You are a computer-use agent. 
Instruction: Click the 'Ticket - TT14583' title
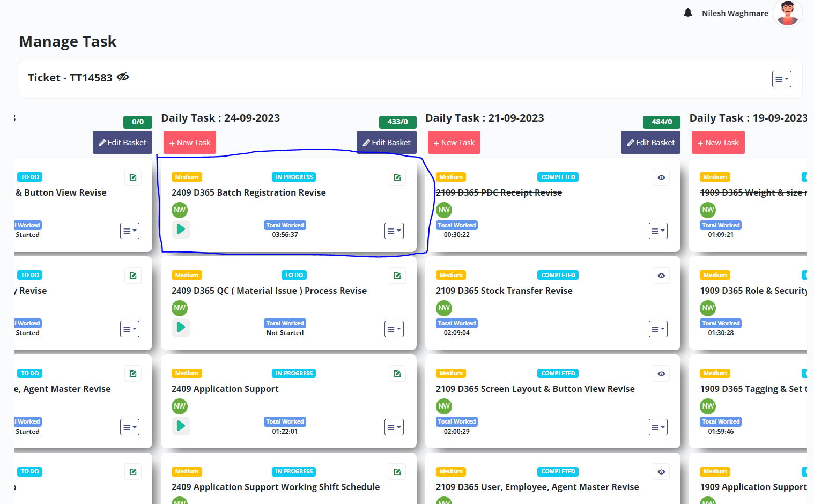coord(70,78)
